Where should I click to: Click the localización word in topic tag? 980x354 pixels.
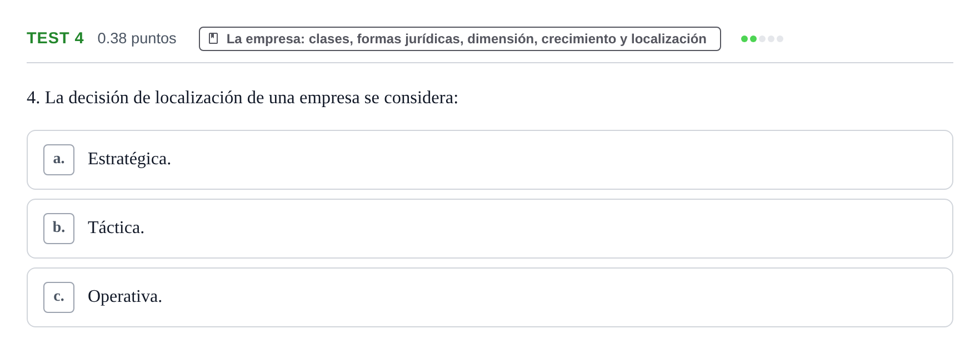[x=669, y=39]
